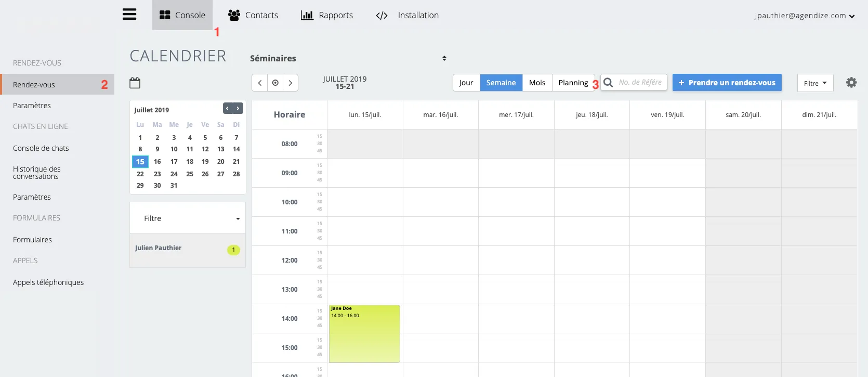Switch to Jour view
The image size is (868, 377).
466,83
